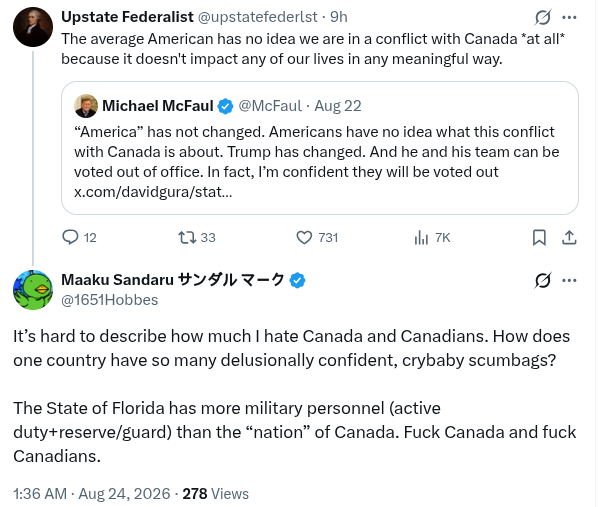Click Grok icon on Maaku Sandaru tweet

pos(543,280)
